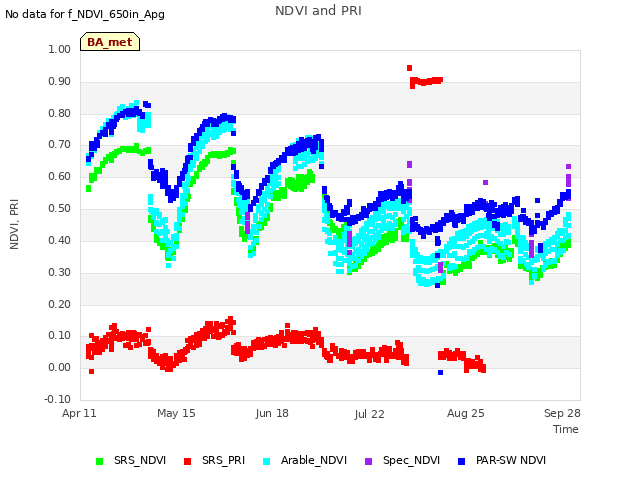Screen dimensions: 640x480
Task: Click the Aug 25 x-axis tick label
Action: (x=466, y=413)
